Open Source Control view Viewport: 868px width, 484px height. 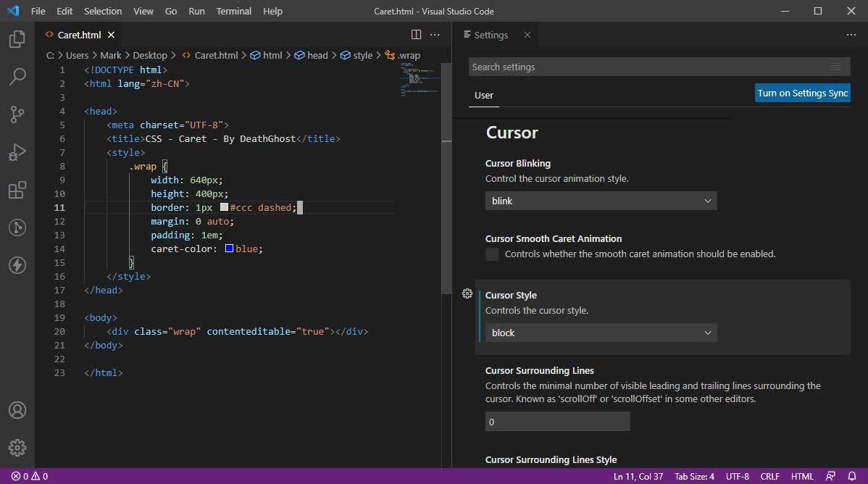point(17,114)
